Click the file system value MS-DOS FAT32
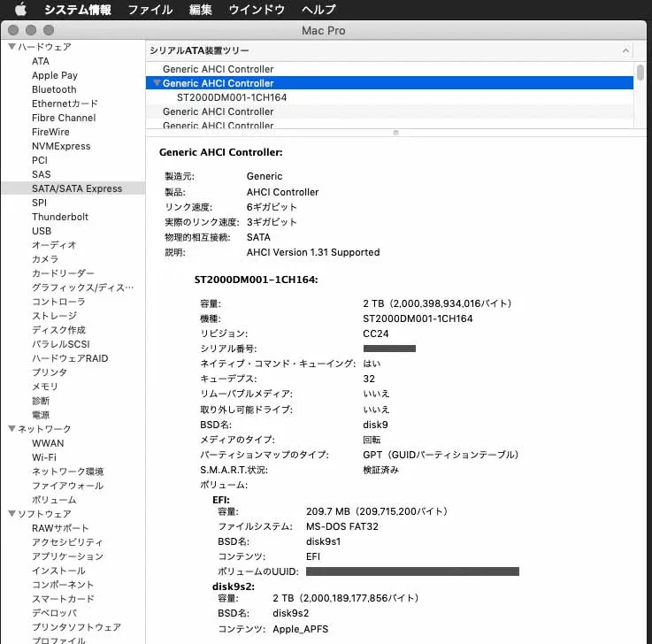 click(341, 526)
